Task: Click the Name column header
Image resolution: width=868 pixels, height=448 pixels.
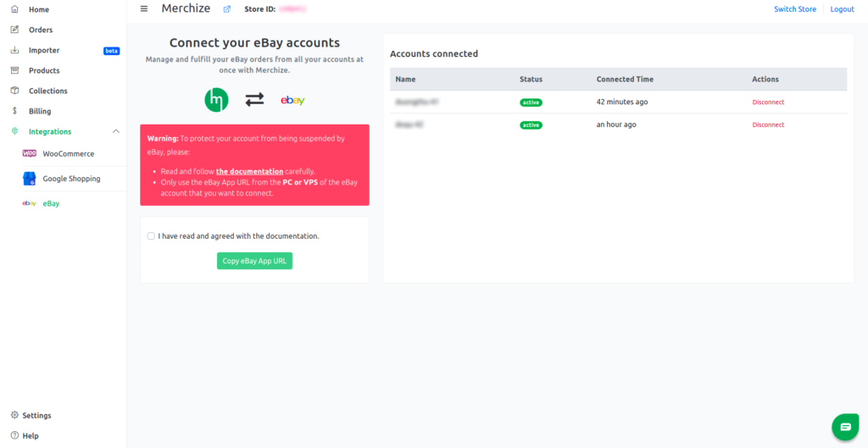Action: [405, 79]
